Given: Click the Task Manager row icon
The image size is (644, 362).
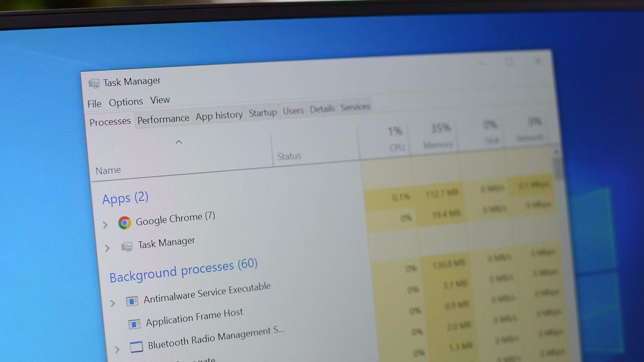Looking at the screenshot, I should [127, 246].
